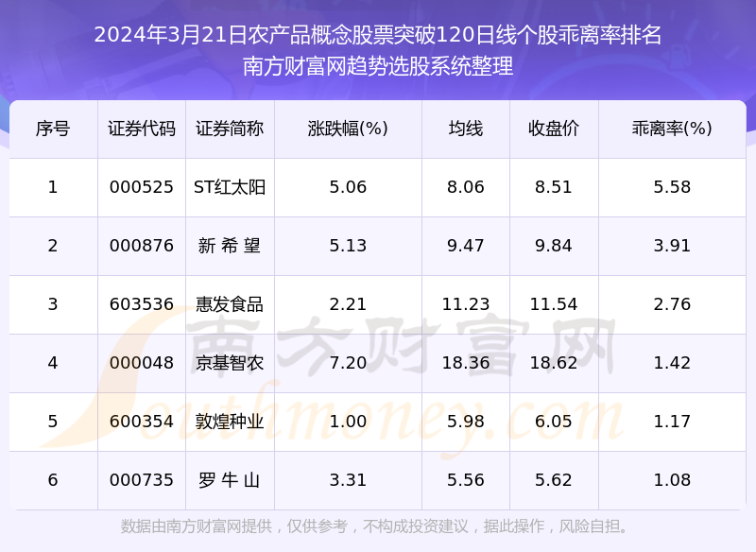This screenshot has width=756, height=552.
Task: Click deviation rate 1.17
Action: (x=672, y=422)
